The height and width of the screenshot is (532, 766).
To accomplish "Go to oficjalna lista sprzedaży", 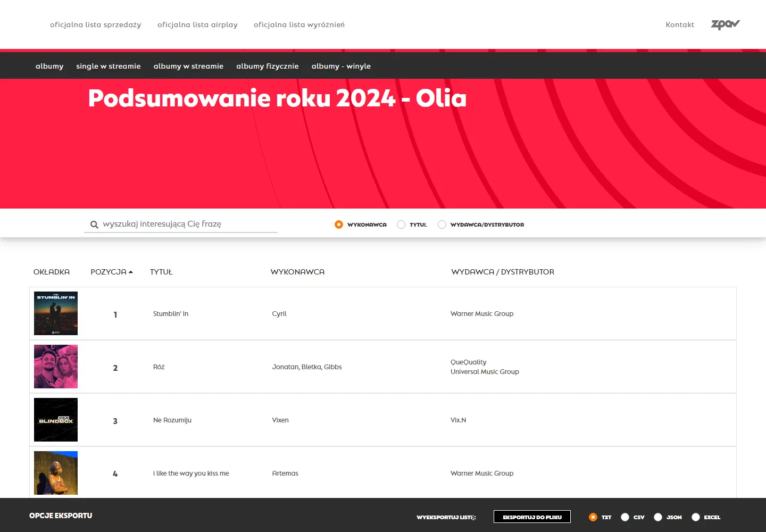I will (96, 24).
